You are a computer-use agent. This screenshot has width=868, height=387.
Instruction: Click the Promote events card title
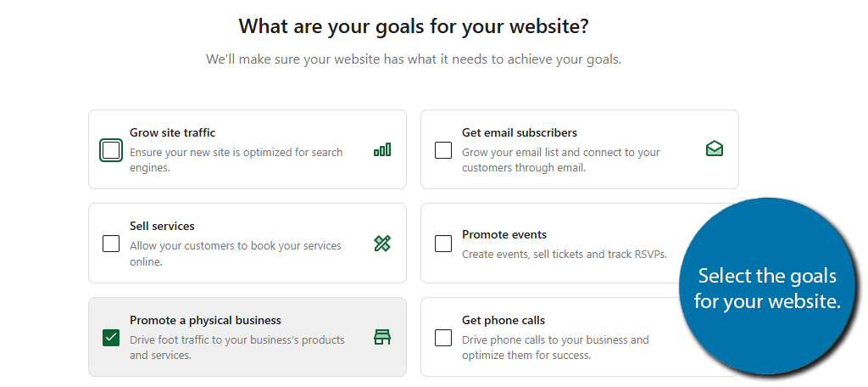coord(504,234)
